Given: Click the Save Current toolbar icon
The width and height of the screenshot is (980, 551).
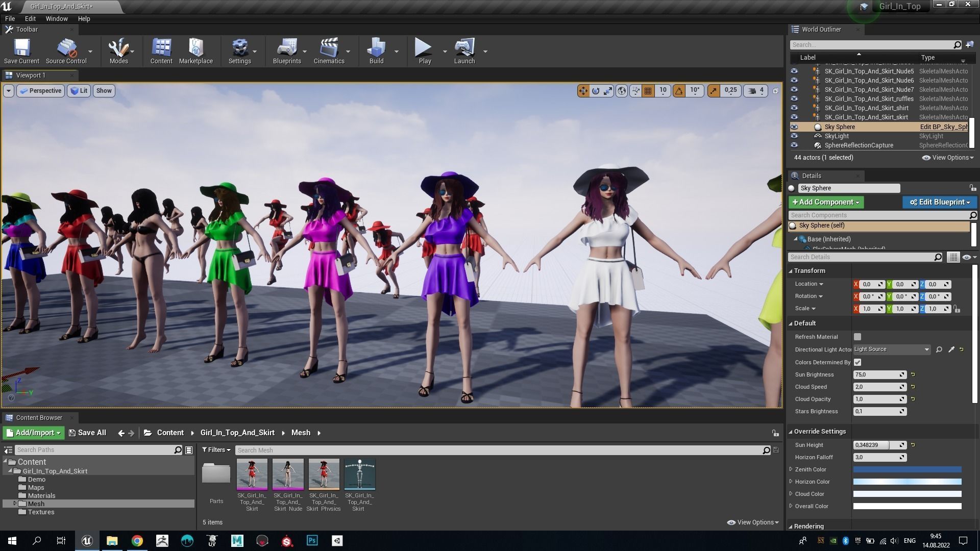Looking at the screenshot, I should [x=21, y=48].
